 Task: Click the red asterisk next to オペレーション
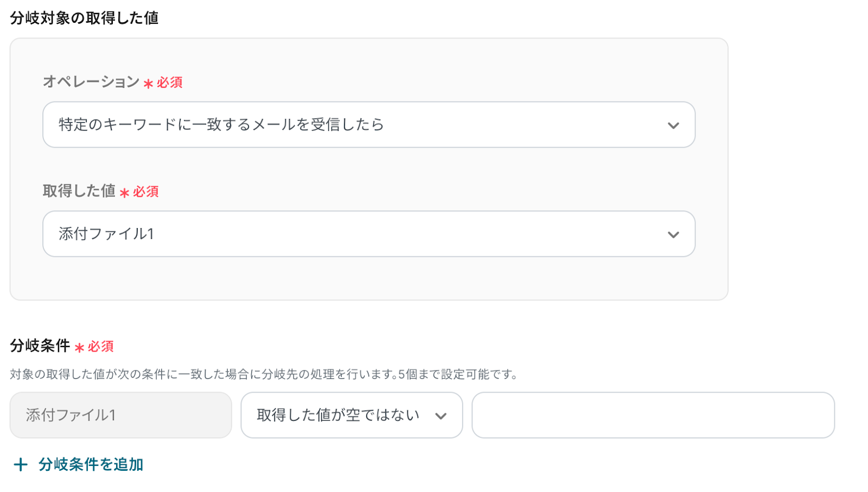click(148, 84)
